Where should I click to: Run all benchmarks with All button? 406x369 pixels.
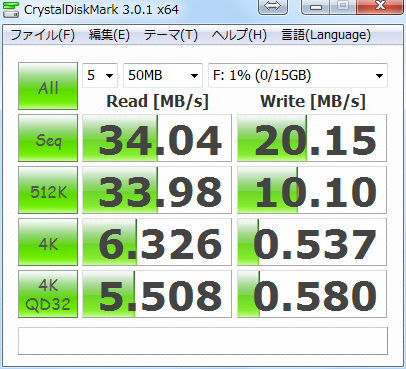[48, 86]
